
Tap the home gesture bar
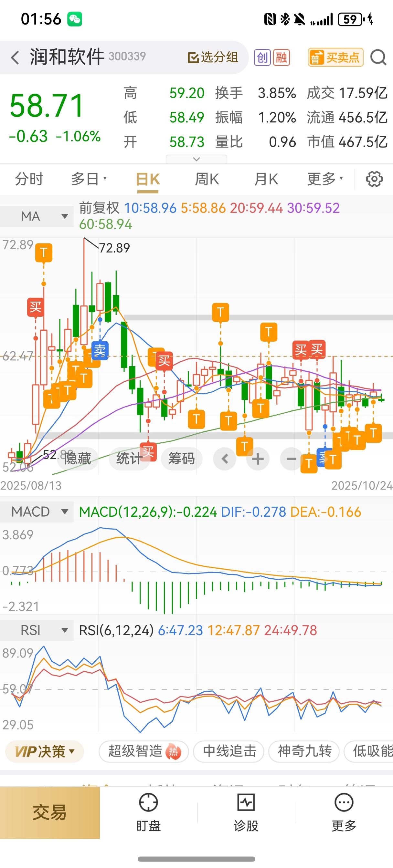[196, 859]
